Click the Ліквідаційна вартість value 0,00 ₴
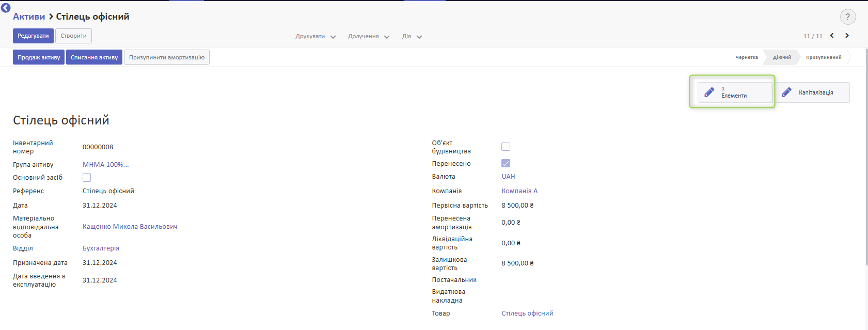The height and width of the screenshot is (330, 868). 511,243
